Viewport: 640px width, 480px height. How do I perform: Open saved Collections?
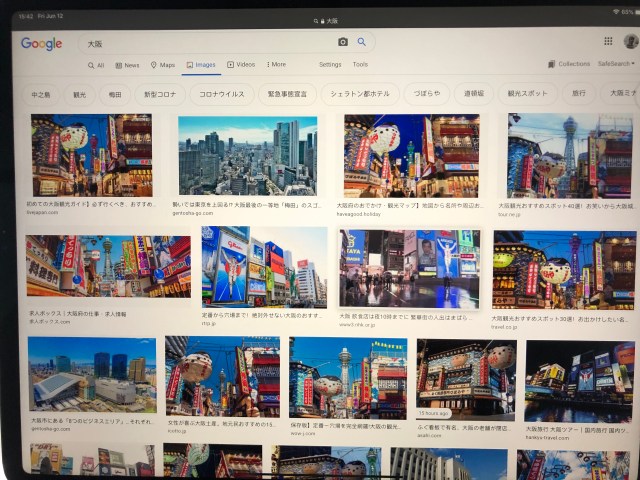(569, 64)
